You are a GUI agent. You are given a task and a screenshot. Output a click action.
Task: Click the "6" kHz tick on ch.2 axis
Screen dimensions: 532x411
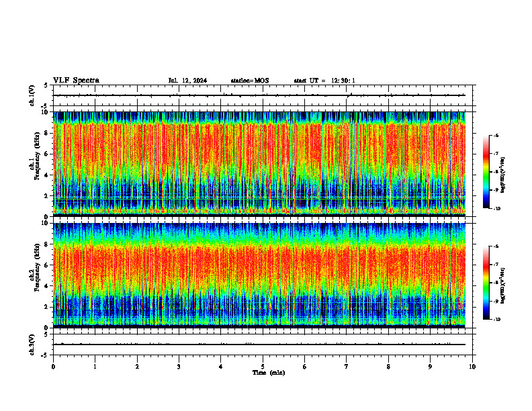click(x=47, y=265)
